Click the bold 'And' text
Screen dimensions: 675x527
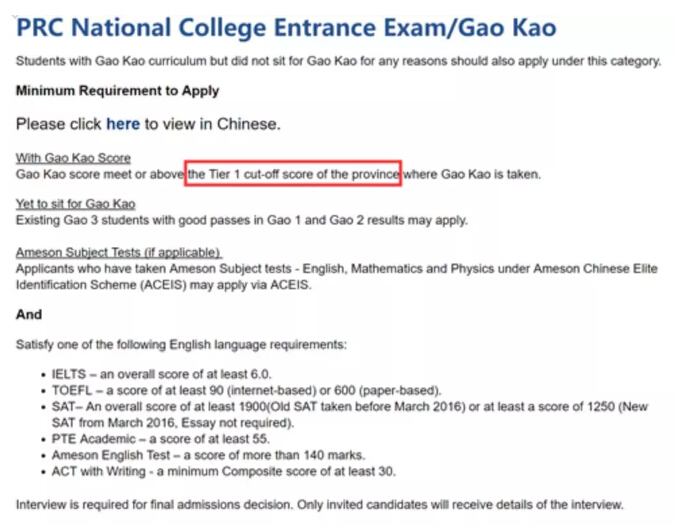(x=29, y=314)
